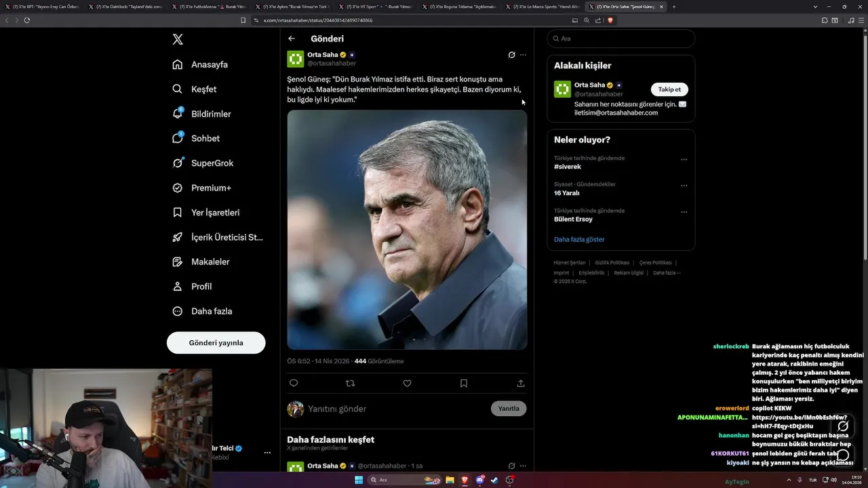Go to Anasayfa in the sidebar
The height and width of the screenshot is (488, 868).
(200, 64)
